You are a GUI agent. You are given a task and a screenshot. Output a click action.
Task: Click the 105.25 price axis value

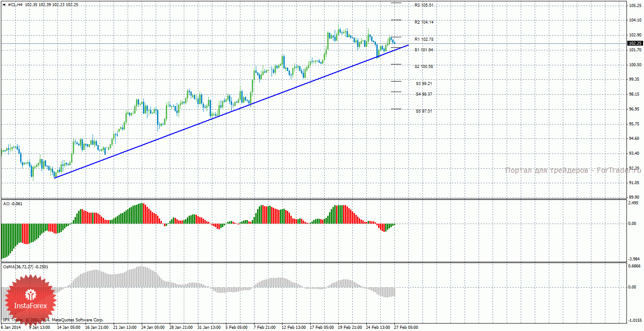pos(635,6)
